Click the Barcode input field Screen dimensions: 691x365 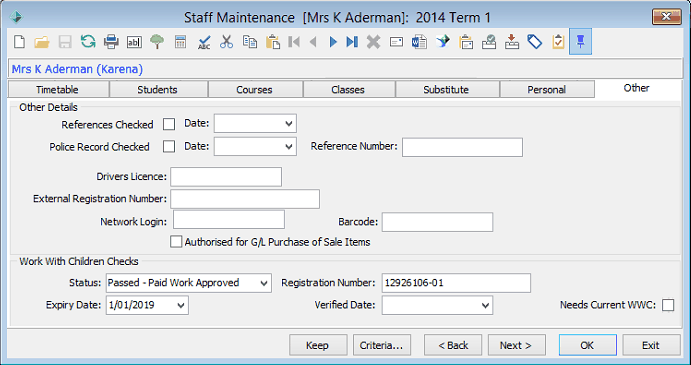pyautogui.click(x=437, y=222)
